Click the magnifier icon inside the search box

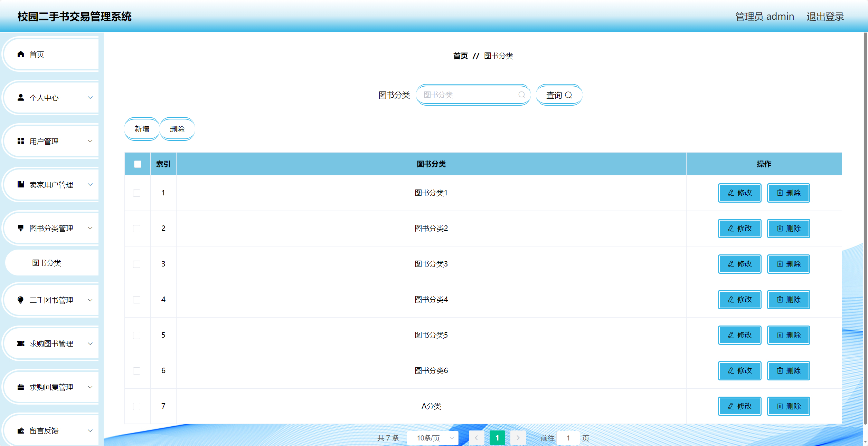point(522,95)
